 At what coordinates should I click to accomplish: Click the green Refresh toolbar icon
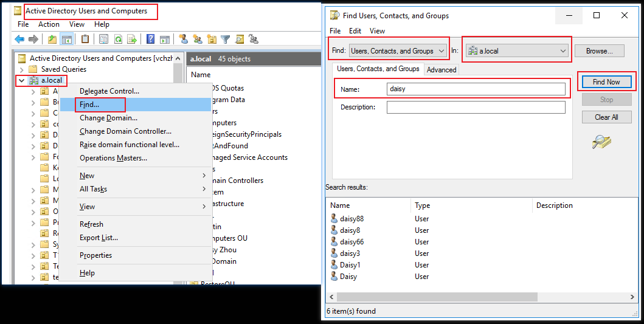click(x=119, y=39)
